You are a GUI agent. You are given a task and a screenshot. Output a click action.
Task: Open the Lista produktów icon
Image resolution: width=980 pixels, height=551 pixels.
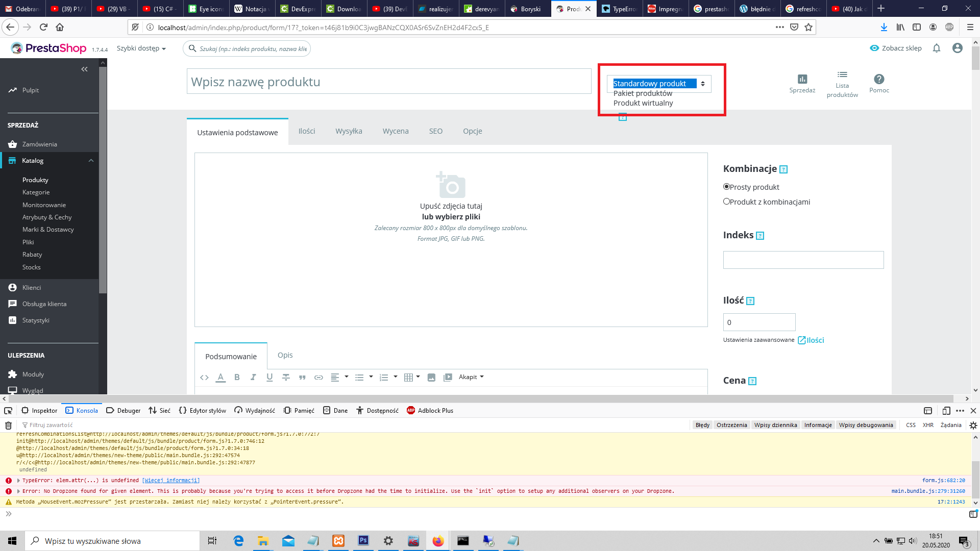click(842, 75)
